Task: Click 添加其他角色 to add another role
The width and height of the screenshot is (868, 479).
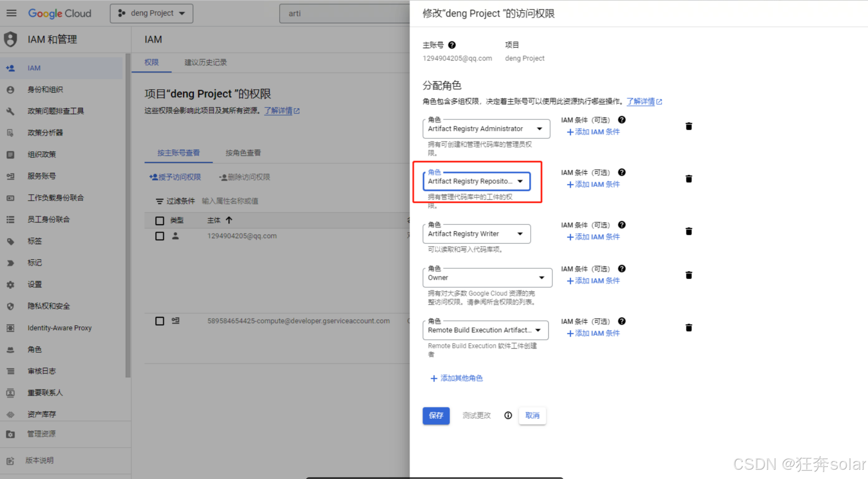Action: tap(457, 378)
